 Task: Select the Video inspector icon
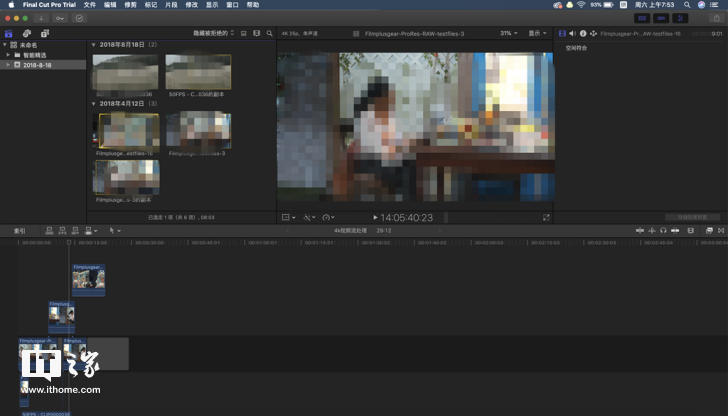(x=562, y=33)
